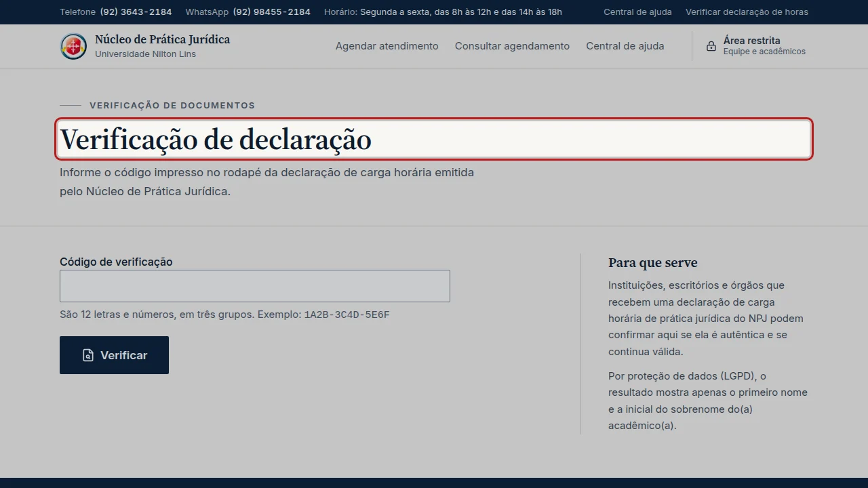Click the Horário opening hours text

tap(443, 12)
